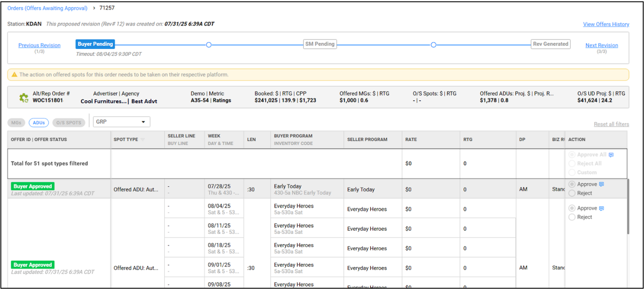Click Best Advt agency name
This screenshot has width=644, height=289.
coord(144,101)
